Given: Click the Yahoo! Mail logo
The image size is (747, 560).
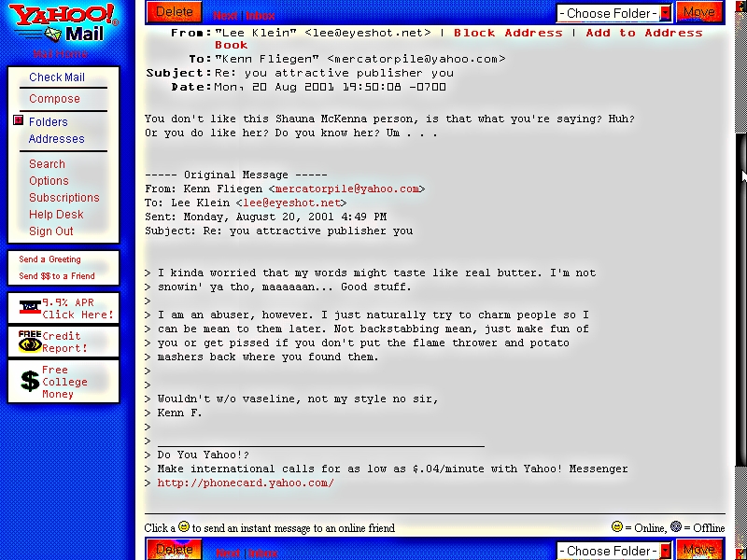Looking at the screenshot, I should (x=63, y=22).
